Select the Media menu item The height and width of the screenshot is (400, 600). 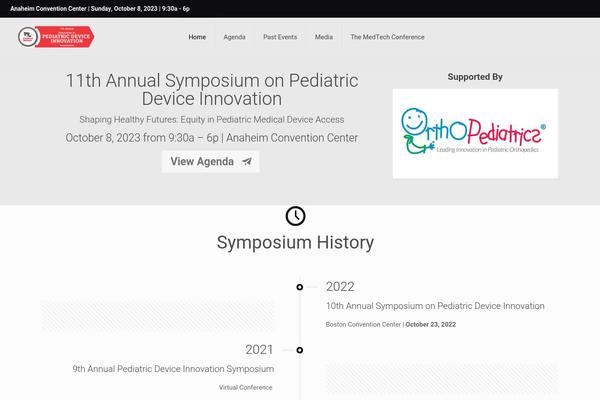[x=324, y=37]
